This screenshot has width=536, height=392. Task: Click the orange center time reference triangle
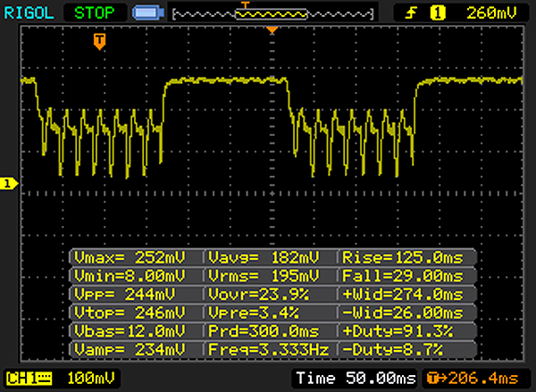tap(272, 30)
